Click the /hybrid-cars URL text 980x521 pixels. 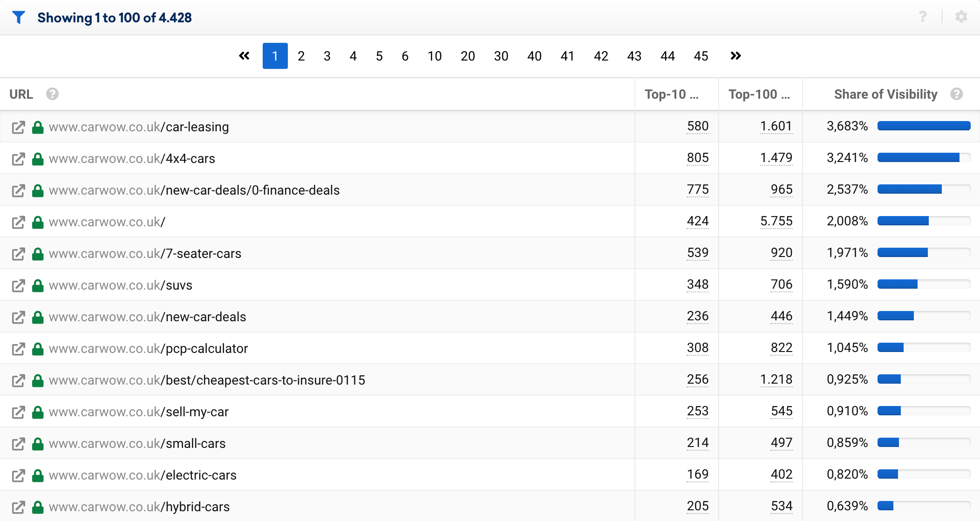pos(139,507)
